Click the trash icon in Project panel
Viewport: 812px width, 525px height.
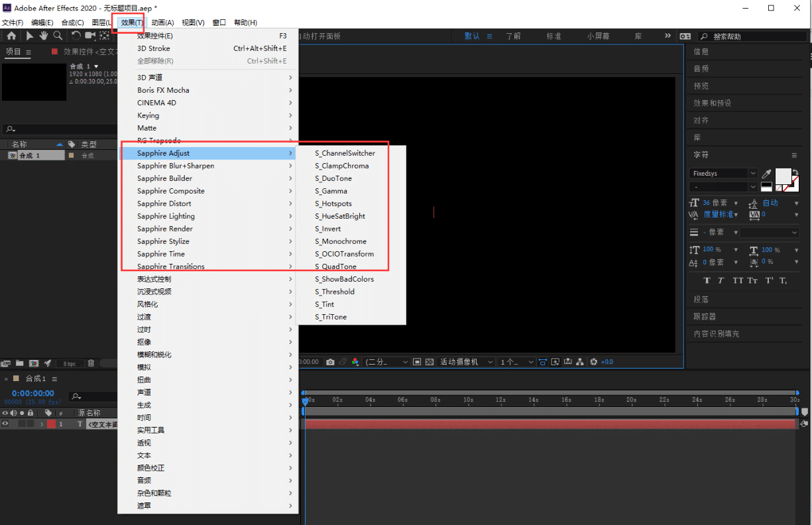[x=91, y=363]
